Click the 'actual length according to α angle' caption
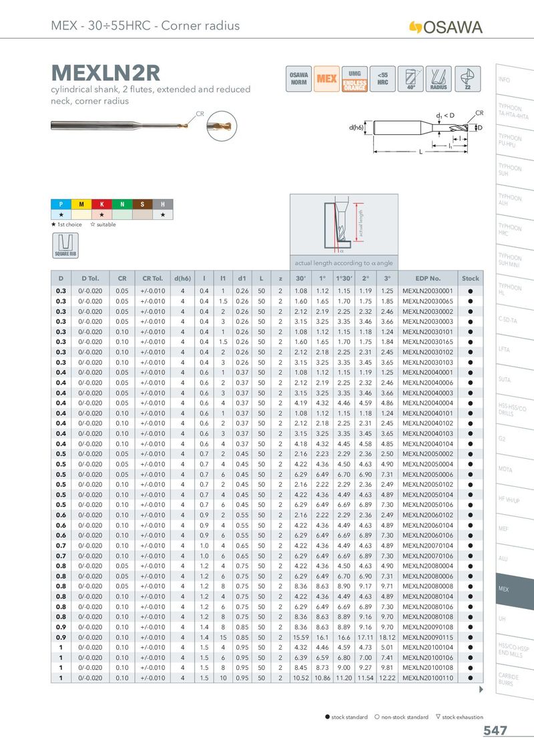Viewport: 534px width, 756px height. tap(344, 263)
